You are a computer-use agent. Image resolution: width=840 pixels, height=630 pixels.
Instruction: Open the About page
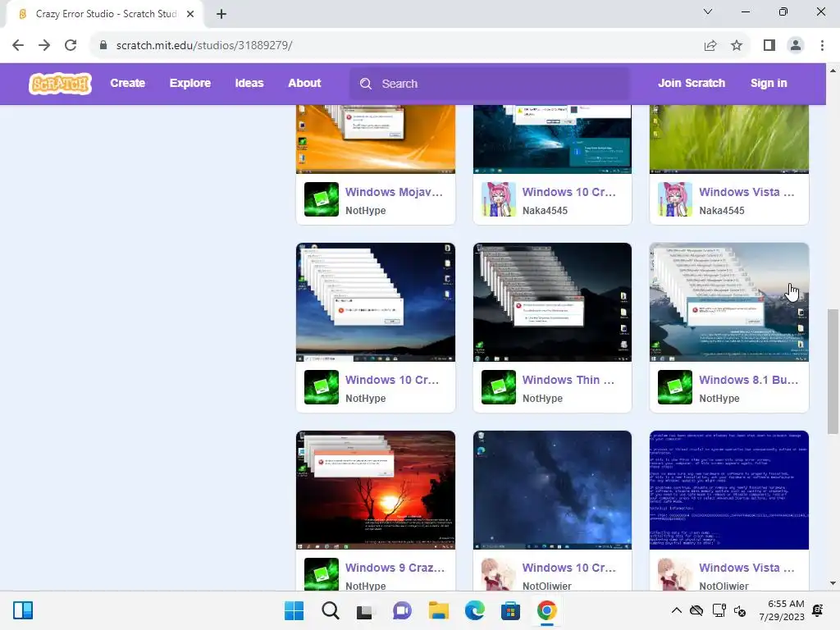pos(304,83)
